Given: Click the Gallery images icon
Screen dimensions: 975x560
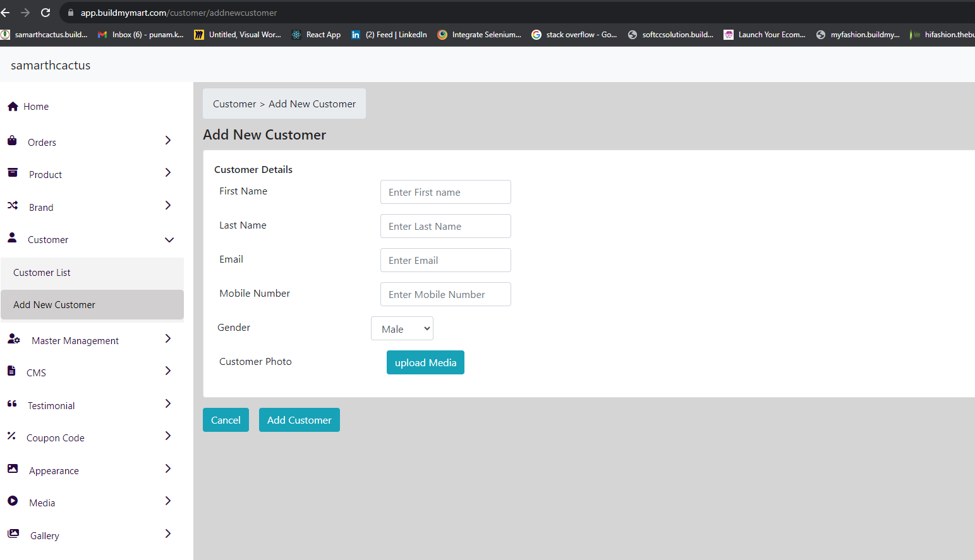Looking at the screenshot, I should coord(13,533).
